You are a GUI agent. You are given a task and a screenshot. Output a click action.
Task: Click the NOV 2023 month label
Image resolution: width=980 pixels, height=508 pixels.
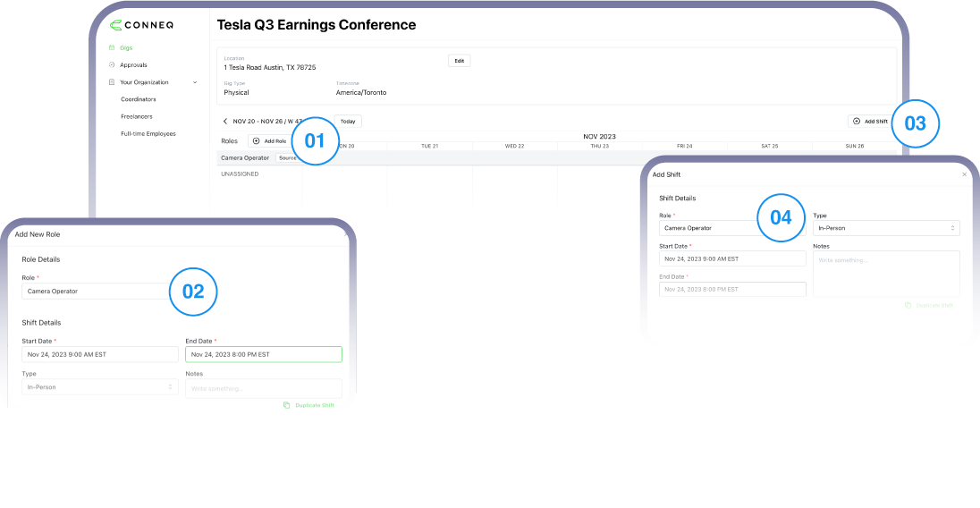coord(599,136)
